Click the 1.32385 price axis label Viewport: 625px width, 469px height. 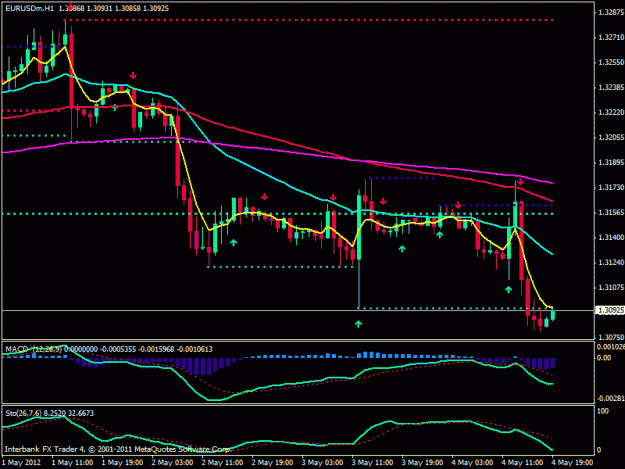coord(611,87)
